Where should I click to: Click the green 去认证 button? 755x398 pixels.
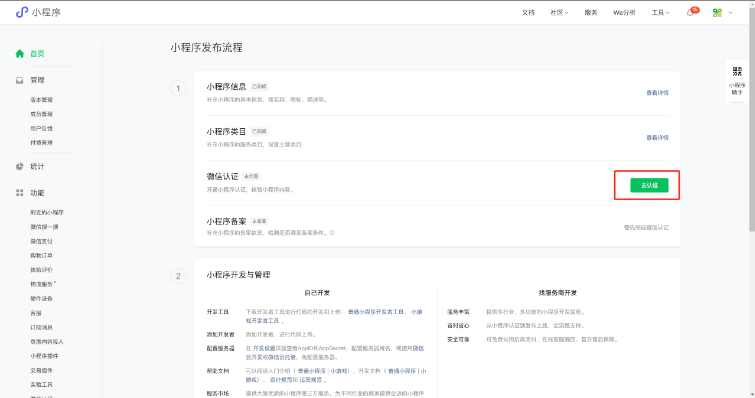(x=649, y=185)
